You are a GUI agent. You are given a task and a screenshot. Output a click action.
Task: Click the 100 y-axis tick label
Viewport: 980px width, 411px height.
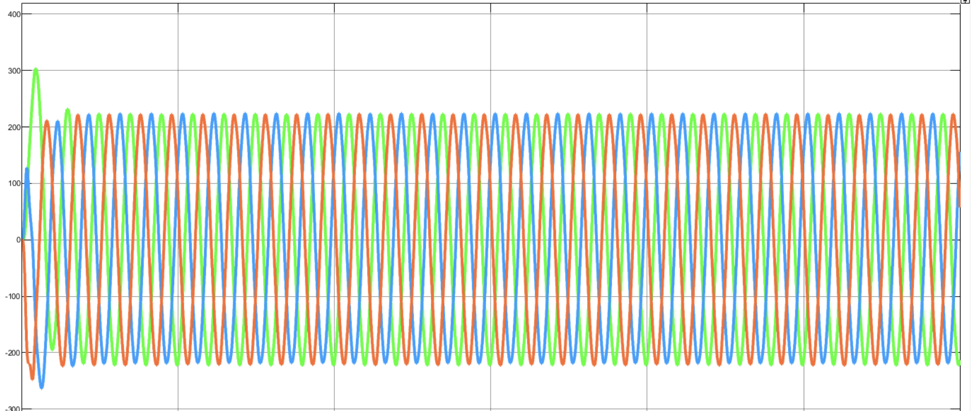(14, 183)
